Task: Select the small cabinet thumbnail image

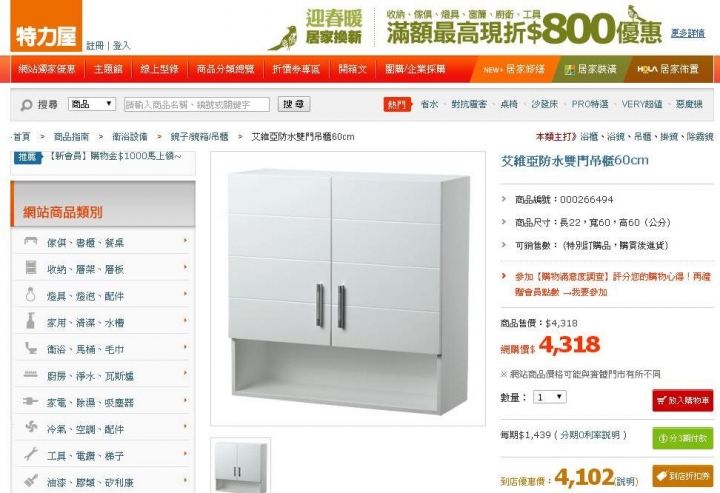Action: pos(241,465)
